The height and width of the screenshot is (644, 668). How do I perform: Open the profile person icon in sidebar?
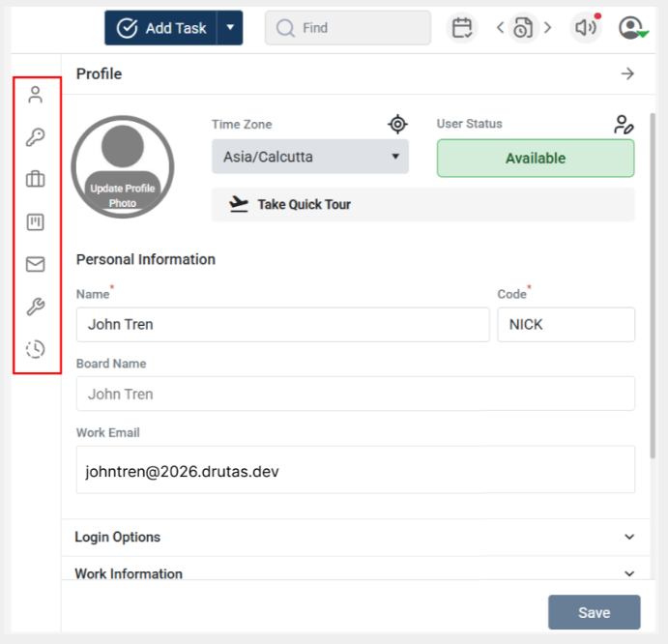(36, 95)
